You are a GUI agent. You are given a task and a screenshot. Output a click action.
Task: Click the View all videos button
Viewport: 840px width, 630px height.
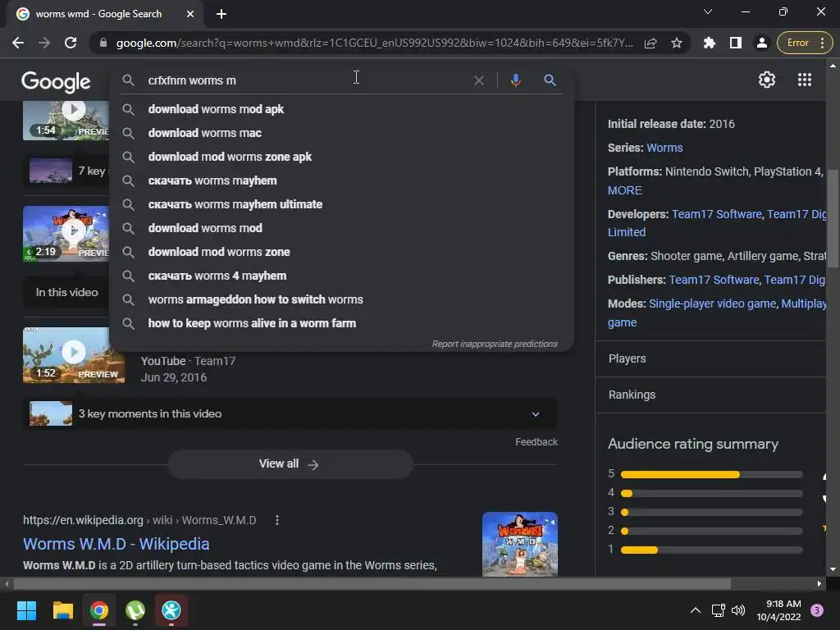(290, 464)
